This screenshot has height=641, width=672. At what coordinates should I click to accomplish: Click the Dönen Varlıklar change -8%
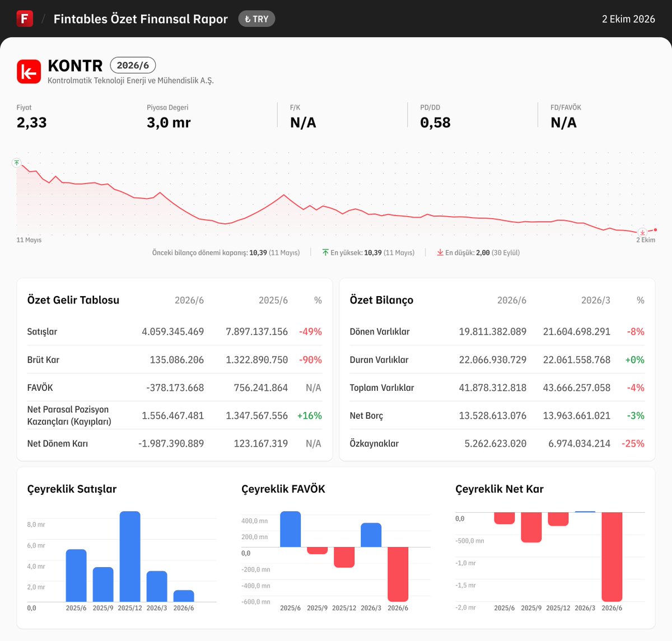pos(636,331)
